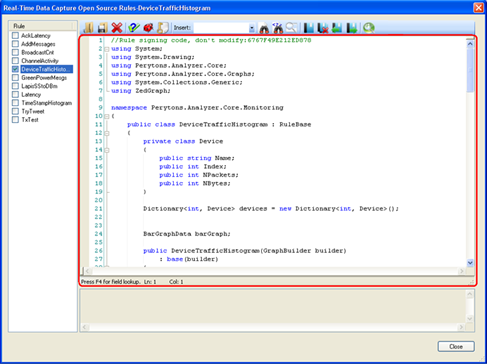Open Find with the binoculars icon

264,28
